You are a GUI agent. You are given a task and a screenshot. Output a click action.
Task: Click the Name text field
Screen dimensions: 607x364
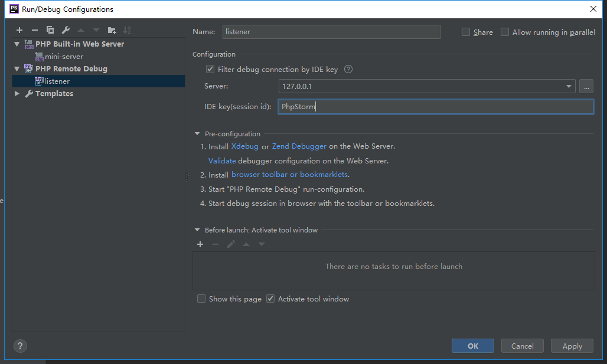(x=331, y=32)
